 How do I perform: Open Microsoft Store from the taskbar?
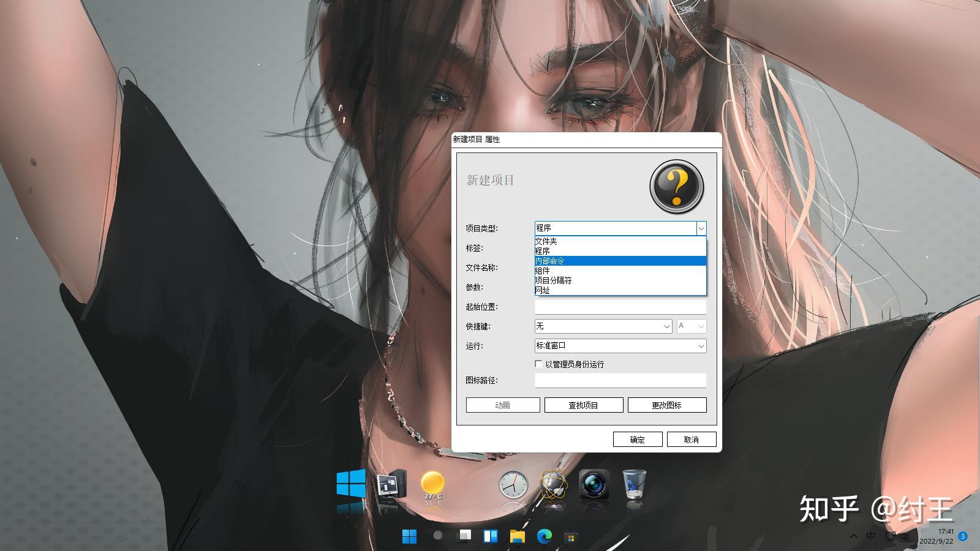571,537
